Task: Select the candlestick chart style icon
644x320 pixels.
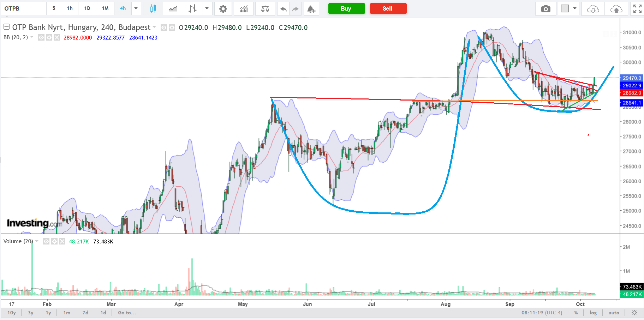Action: [153, 9]
